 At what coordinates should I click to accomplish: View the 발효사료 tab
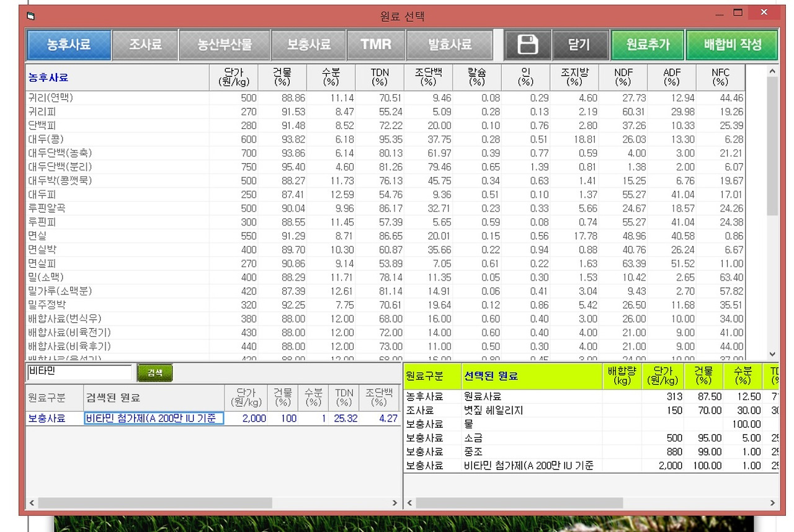pos(450,45)
